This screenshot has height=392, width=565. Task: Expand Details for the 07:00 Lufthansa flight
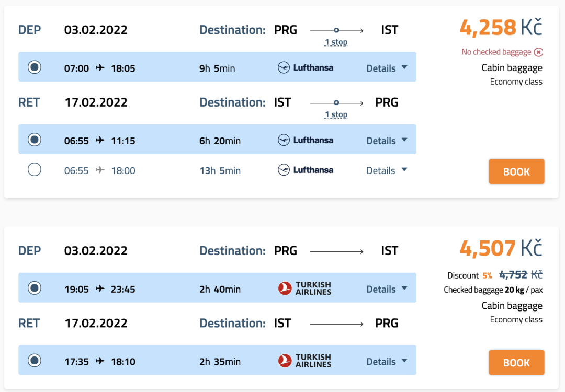click(387, 68)
